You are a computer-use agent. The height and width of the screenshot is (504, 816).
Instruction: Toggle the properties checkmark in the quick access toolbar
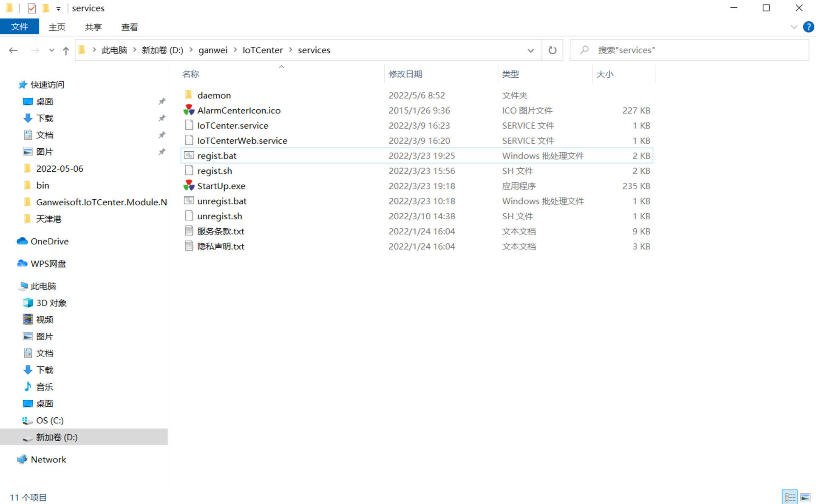coord(31,8)
